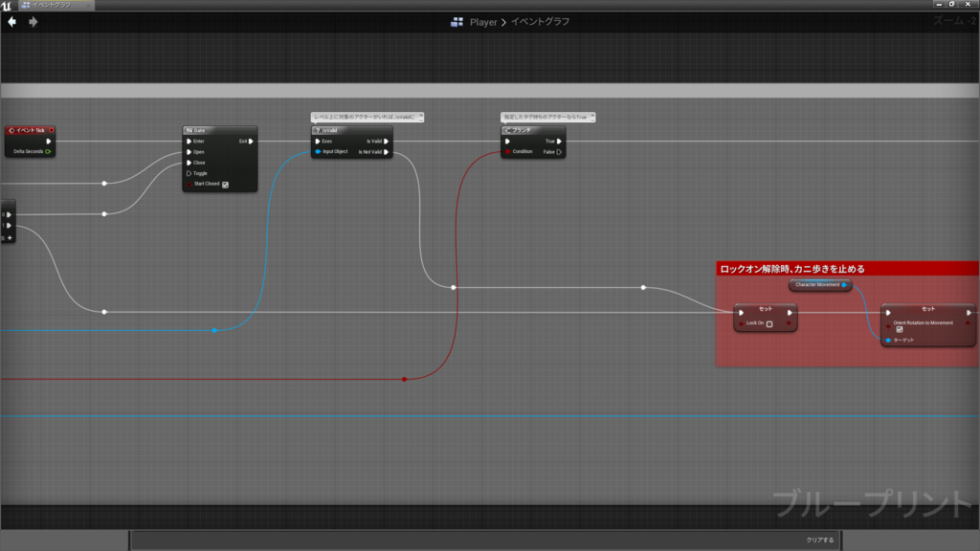Click the blue Character Movement output pin

coord(844,285)
